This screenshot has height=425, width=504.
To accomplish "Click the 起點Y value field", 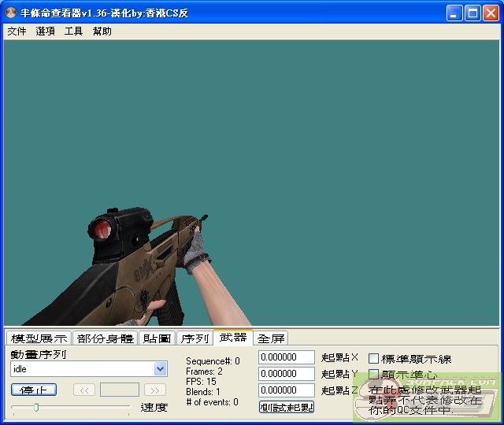I will (287, 374).
